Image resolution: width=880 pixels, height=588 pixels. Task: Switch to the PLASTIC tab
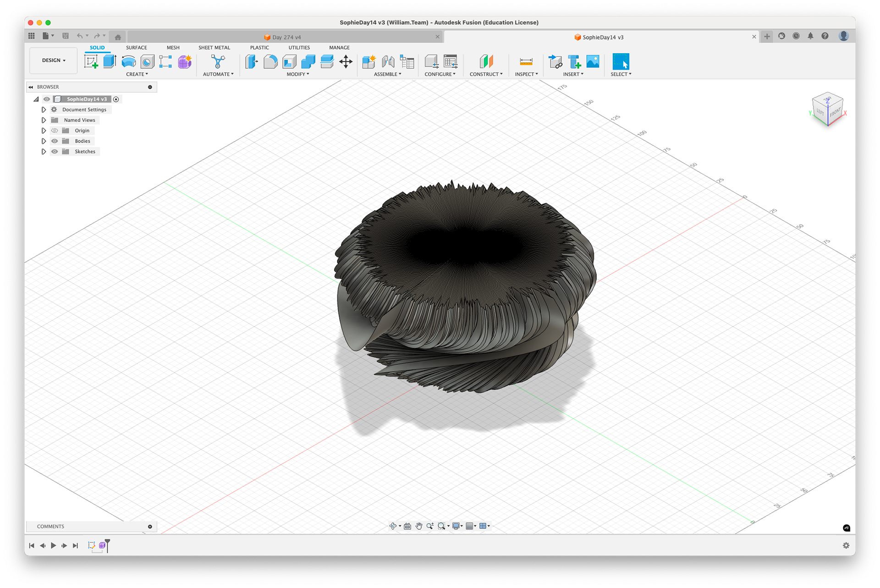tap(259, 48)
